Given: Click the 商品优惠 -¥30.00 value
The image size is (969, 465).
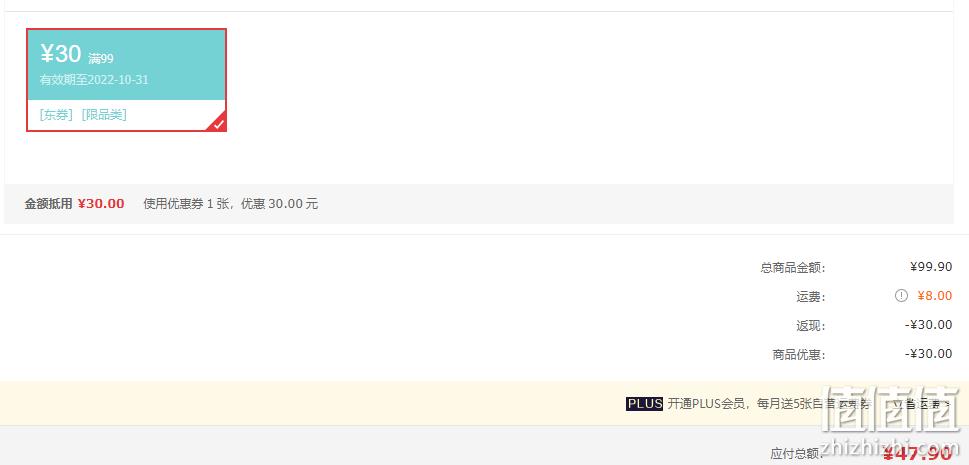Looking at the screenshot, I should tap(929, 354).
